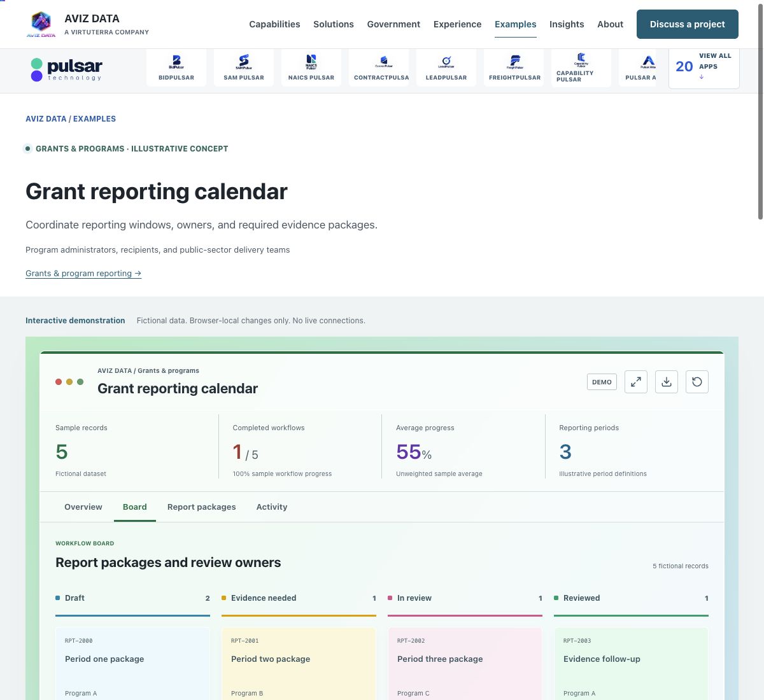
Task: Open the Pulsar technology logo
Action: click(x=66, y=69)
